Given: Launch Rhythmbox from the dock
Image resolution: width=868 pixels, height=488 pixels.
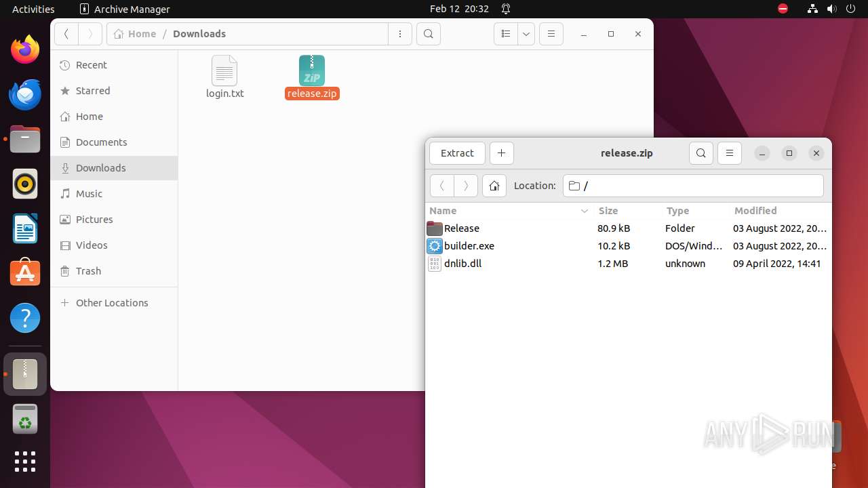Looking at the screenshot, I should coord(25,184).
